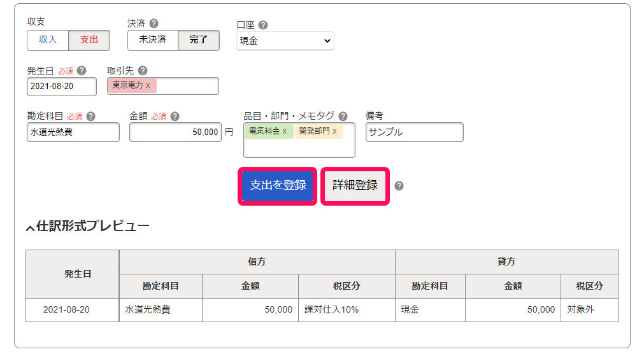Click the 水道光熱費 cell in preview table

tap(161, 309)
